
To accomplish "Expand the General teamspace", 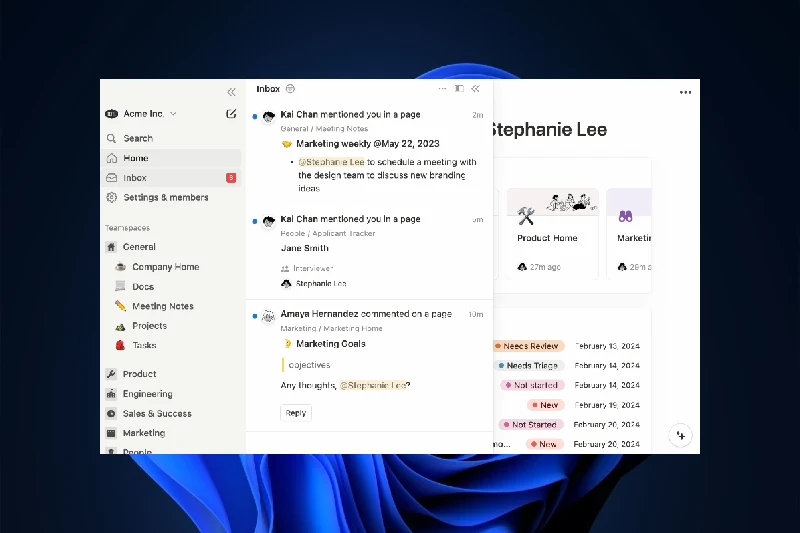I will (x=139, y=247).
